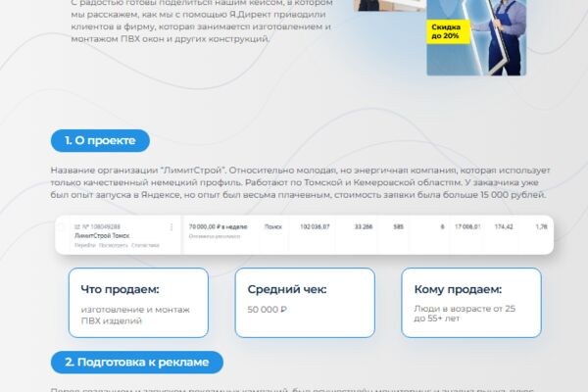Tick the checkbox of ЛимитСтрой Томск campaign row
Image resolution: width=588 pixels, height=392 pixels.
(x=63, y=227)
